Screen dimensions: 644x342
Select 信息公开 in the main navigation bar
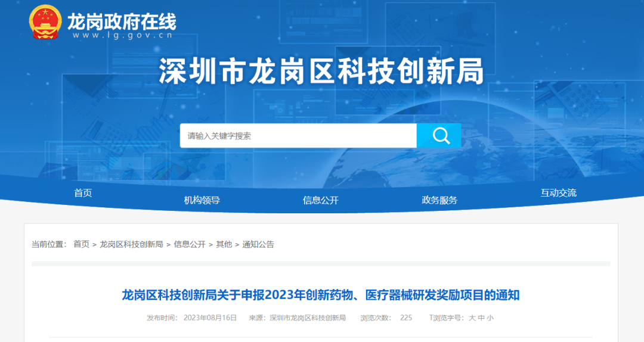(x=321, y=200)
